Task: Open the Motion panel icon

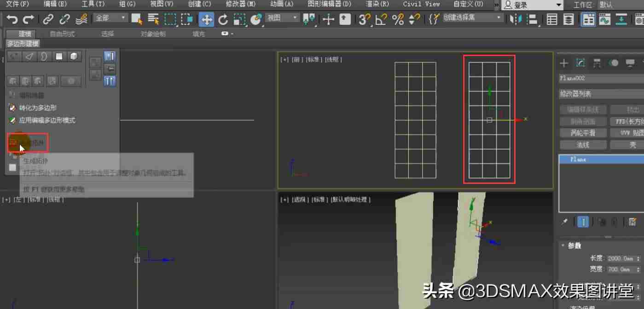Action: pos(614,63)
